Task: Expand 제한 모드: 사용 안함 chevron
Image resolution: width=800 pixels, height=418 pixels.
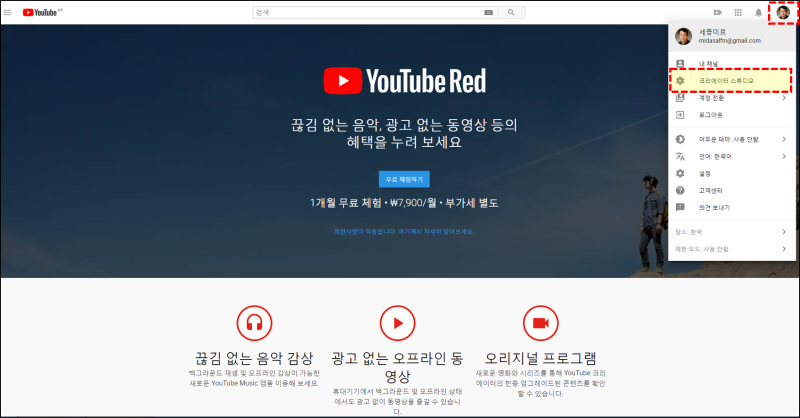Action: (x=784, y=249)
